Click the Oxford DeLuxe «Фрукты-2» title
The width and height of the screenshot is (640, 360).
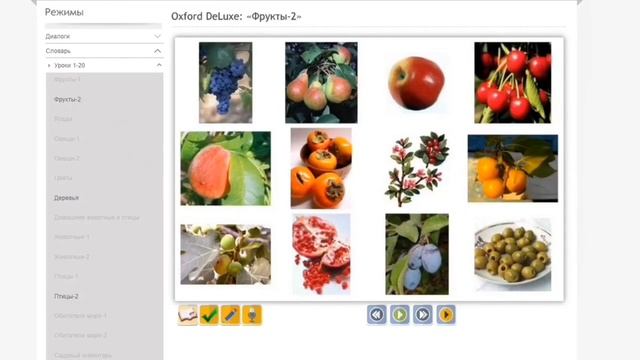pyautogui.click(x=236, y=16)
